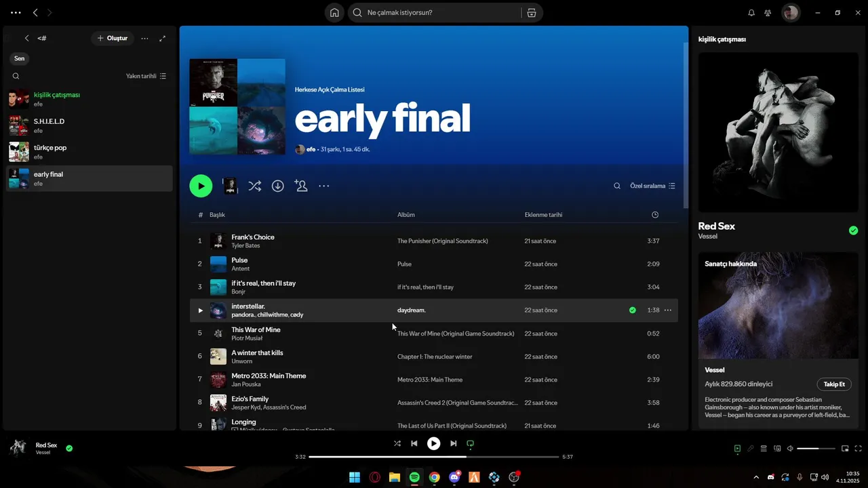Click the Red Sex album art in side panel
The height and width of the screenshot is (488, 868).
tap(778, 132)
